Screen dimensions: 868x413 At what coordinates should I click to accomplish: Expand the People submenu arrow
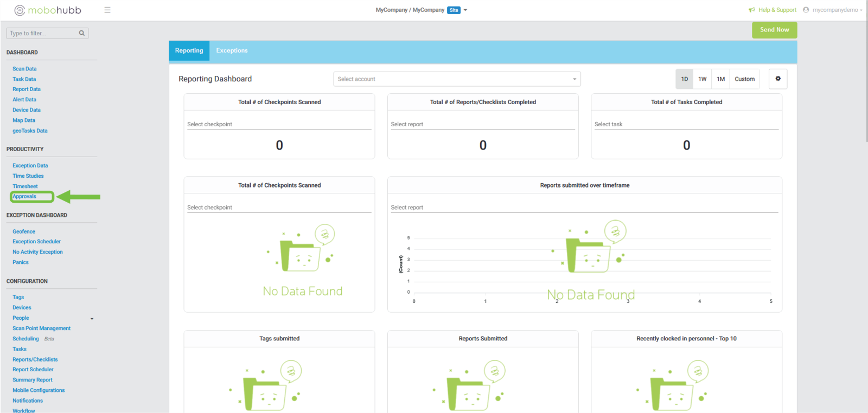point(92,319)
